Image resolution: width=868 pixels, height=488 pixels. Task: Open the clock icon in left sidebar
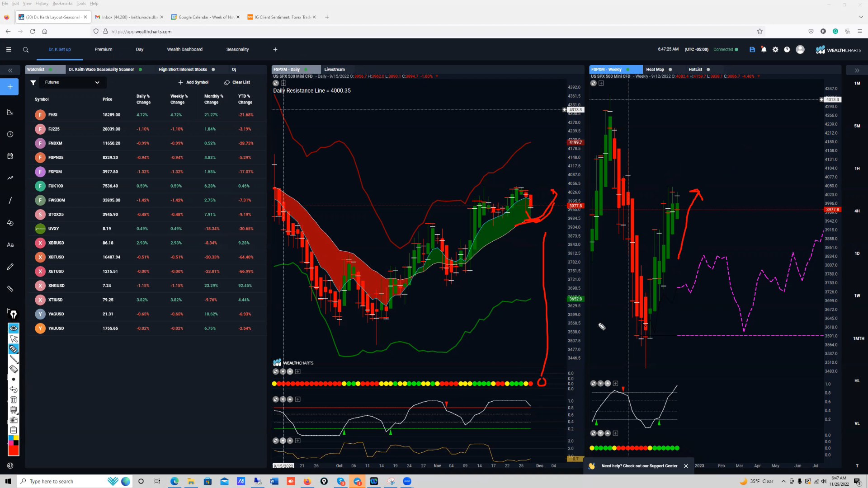click(x=10, y=134)
